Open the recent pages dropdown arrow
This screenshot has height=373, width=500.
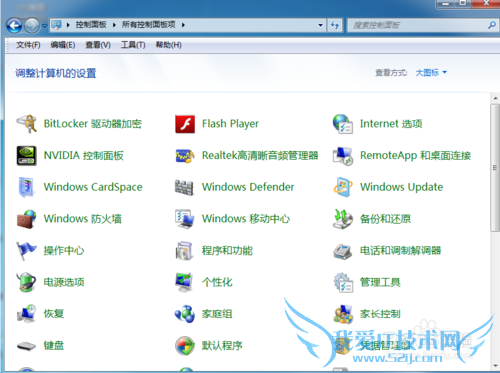[x=44, y=26]
